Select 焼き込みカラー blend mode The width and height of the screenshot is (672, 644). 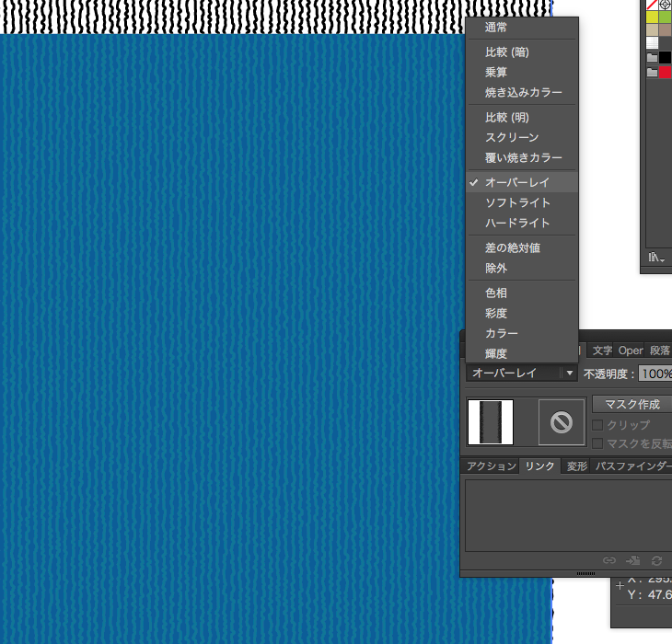522,93
